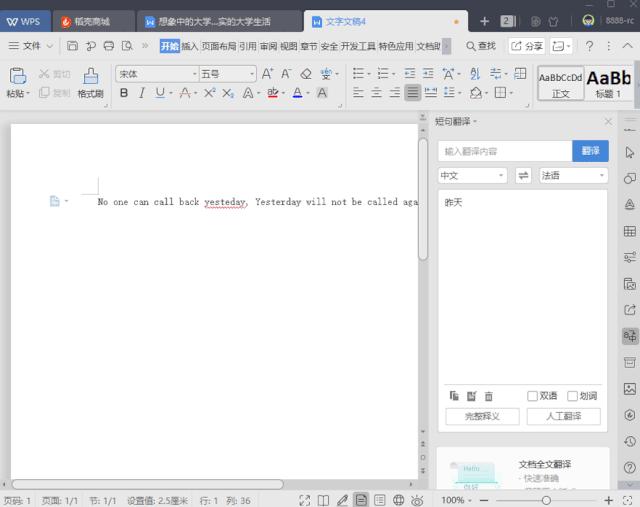Viewport: 640px width, 507px height.
Task: Clear formatting with eraser icon
Action: (306, 74)
